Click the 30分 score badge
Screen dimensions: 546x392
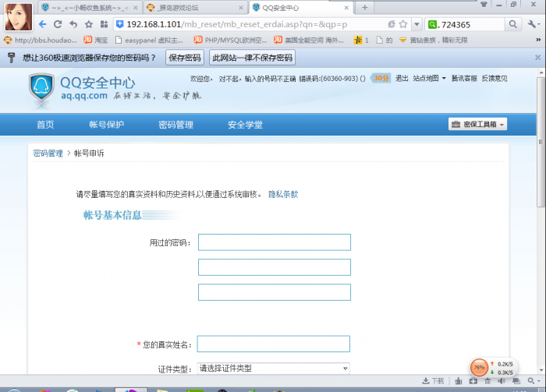(381, 78)
